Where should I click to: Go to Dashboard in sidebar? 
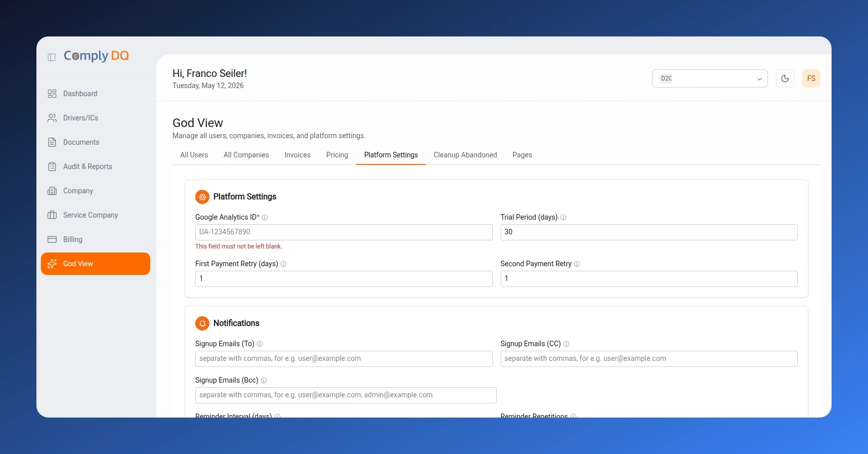point(96,94)
